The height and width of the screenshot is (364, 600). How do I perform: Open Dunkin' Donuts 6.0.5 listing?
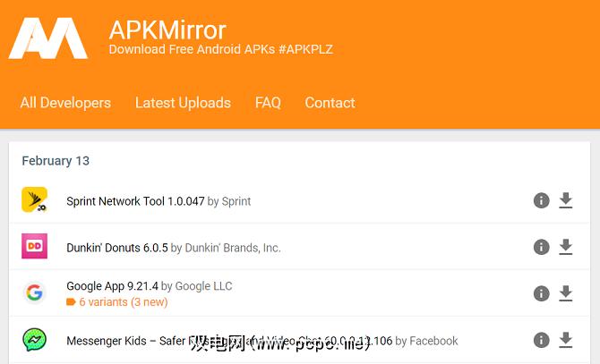click(117, 248)
